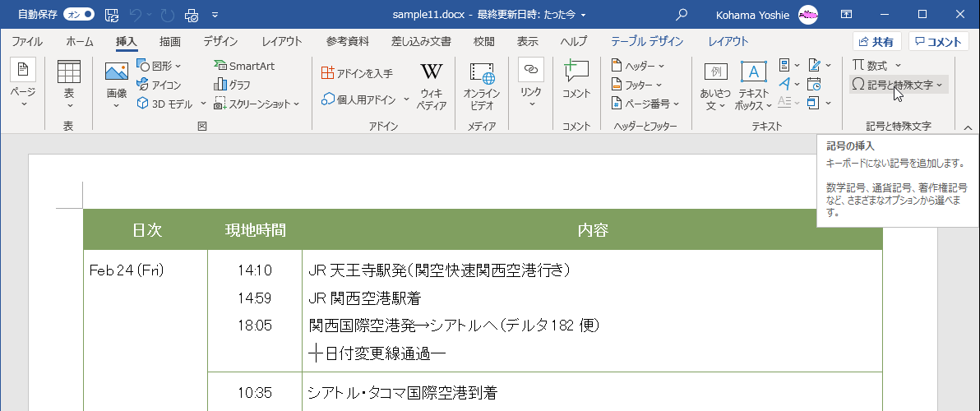Click the ウィキペディア Wikipedia icon
The height and width of the screenshot is (411, 980).
tap(432, 85)
